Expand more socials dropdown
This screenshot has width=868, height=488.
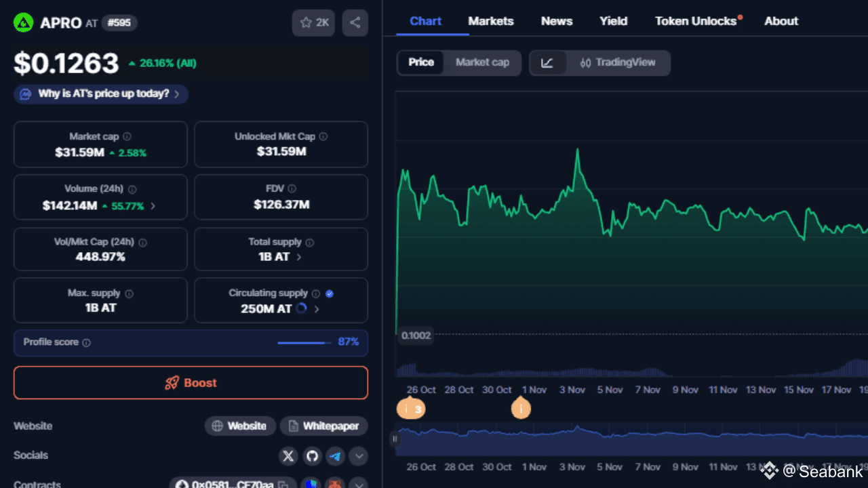[x=359, y=456]
